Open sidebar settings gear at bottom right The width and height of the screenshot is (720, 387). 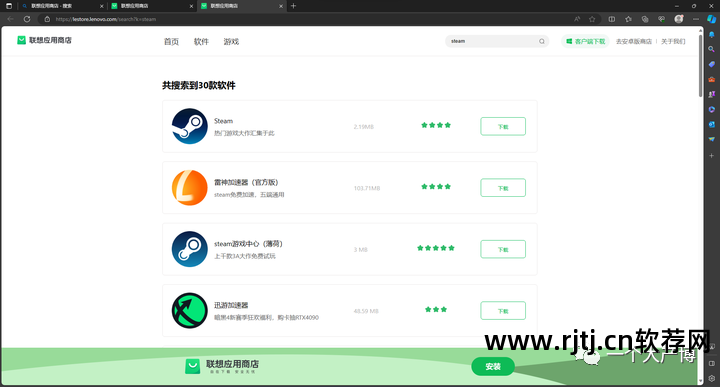(x=711, y=379)
